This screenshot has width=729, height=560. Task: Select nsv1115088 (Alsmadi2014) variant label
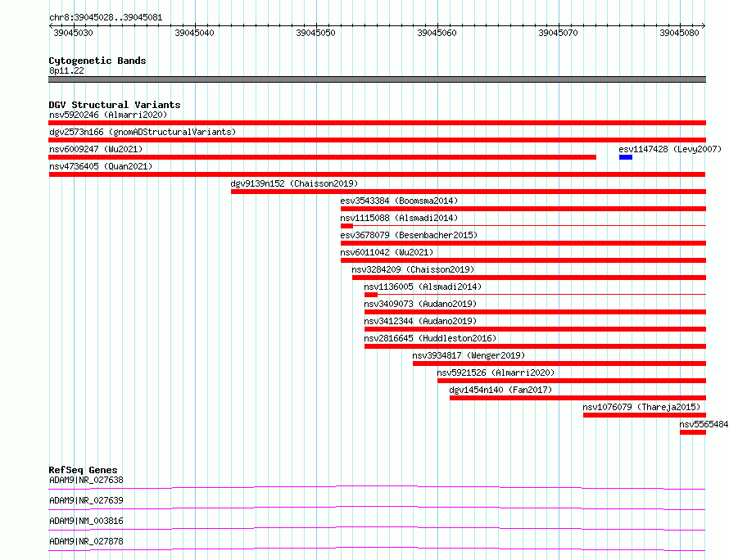click(x=399, y=218)
